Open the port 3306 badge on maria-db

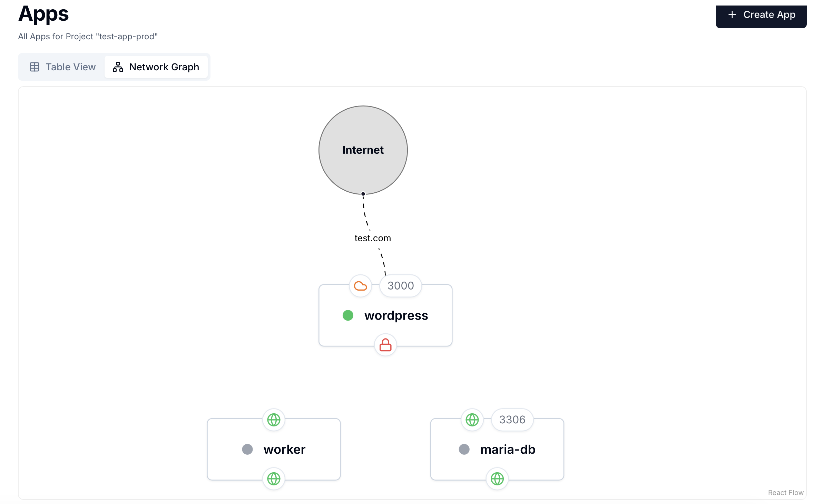[512, 420]
